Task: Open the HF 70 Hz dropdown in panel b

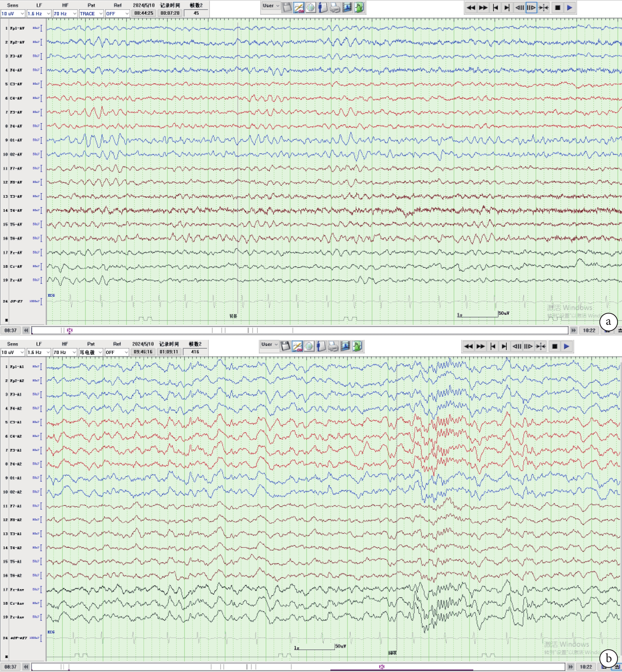Action: point(65,352)
